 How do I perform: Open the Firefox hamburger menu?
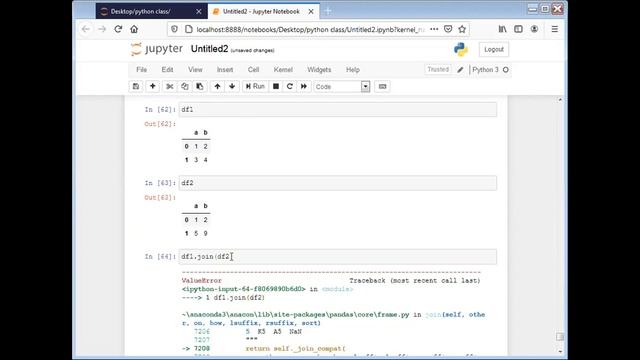pos(555,29)
